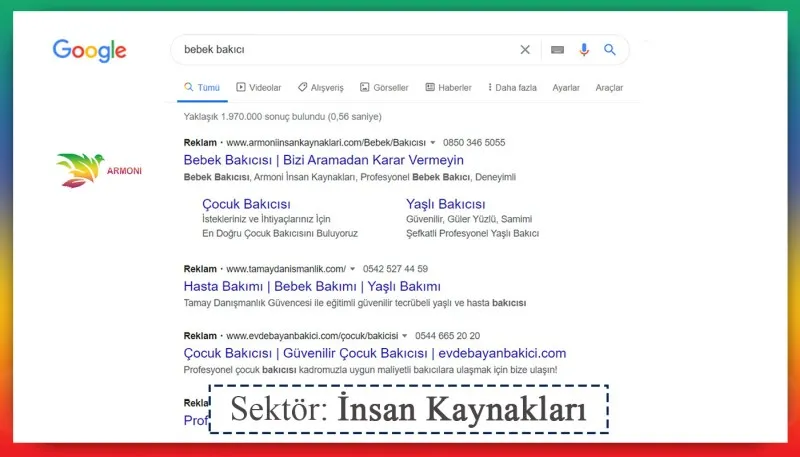Open the Alışveriş tab
This screenshot has height=457, width=800.
coord(321,88)
